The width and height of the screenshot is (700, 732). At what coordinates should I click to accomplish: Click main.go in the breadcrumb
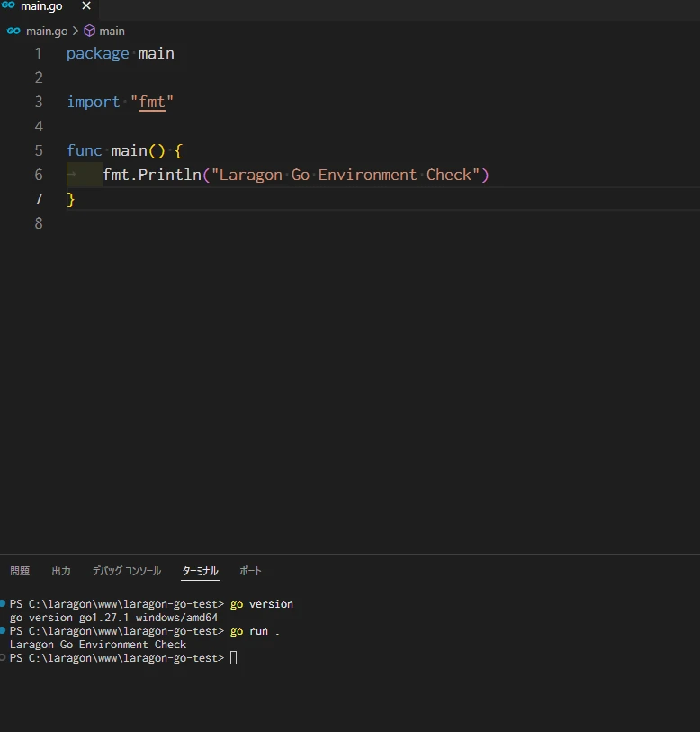coord(47,32)
